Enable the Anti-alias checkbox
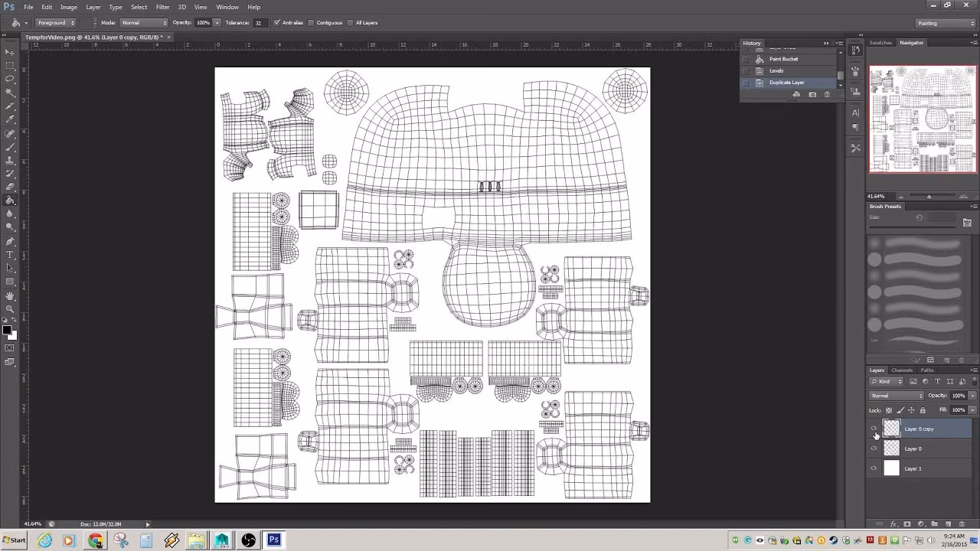Screen dimensions: 980x551 (x=276, y=22)
